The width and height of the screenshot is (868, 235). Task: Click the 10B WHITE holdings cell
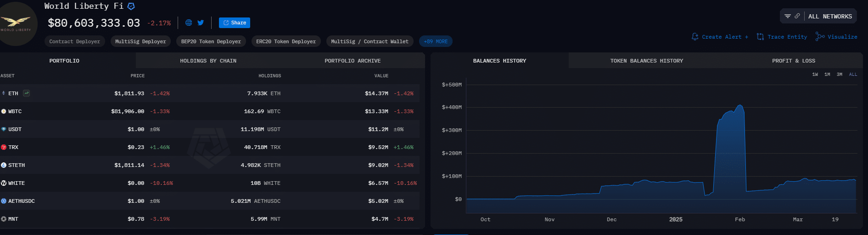[x=265, y=183]
